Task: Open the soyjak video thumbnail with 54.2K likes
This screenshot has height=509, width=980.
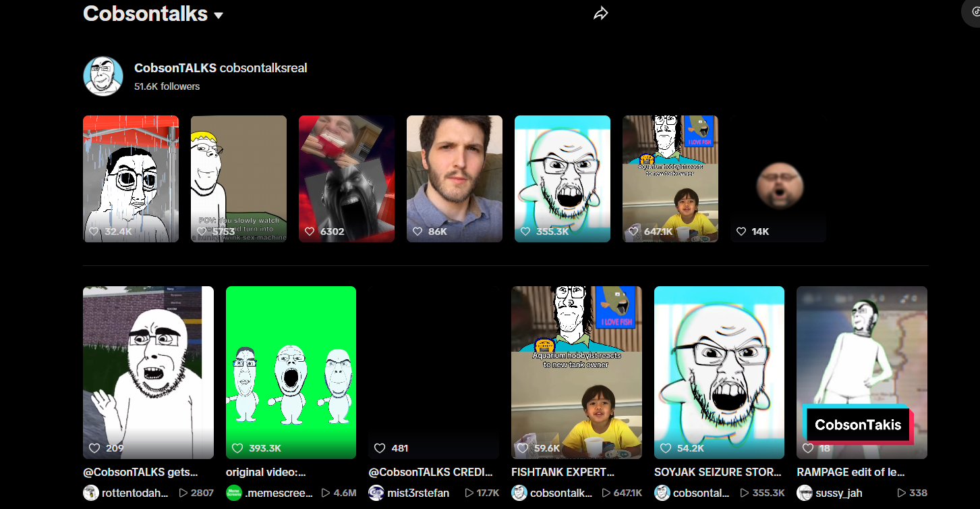Action: click(719, 373)
